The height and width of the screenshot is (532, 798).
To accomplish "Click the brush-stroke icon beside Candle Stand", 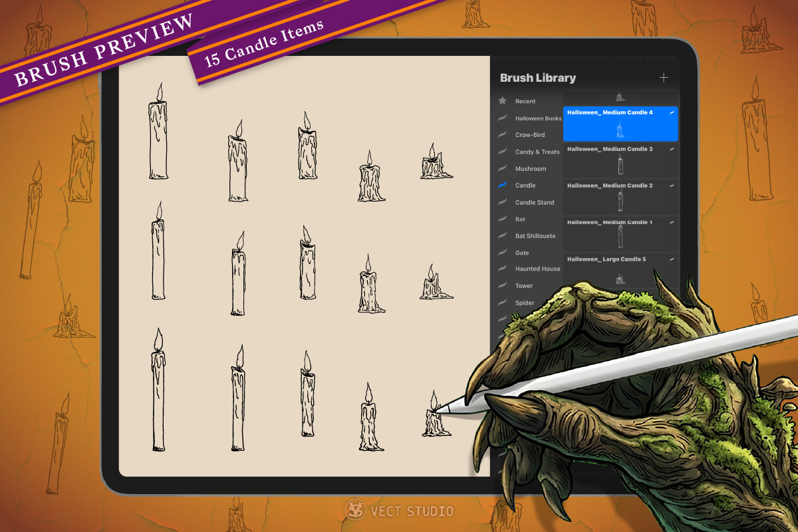I will pyautogui.click(x=503, y=202).
